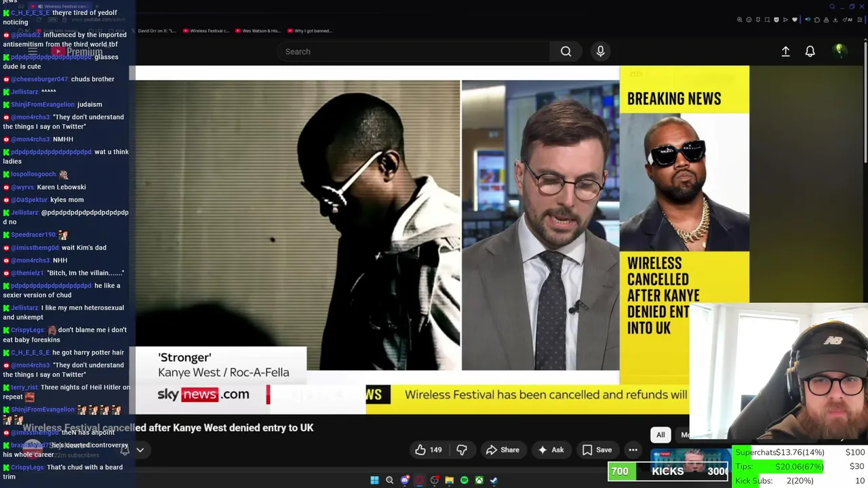Open the Windows Start menu

374,480
